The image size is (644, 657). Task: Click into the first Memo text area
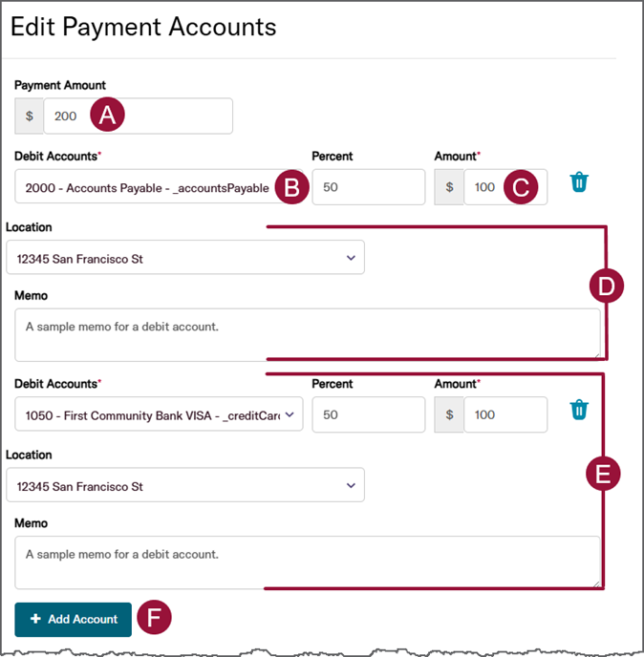(308, 334)
